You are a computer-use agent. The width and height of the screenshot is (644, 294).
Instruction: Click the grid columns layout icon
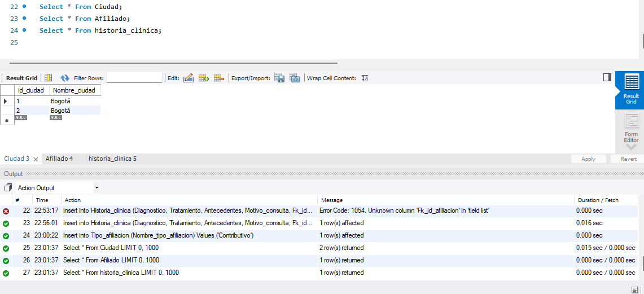click(x=49, y=78)
